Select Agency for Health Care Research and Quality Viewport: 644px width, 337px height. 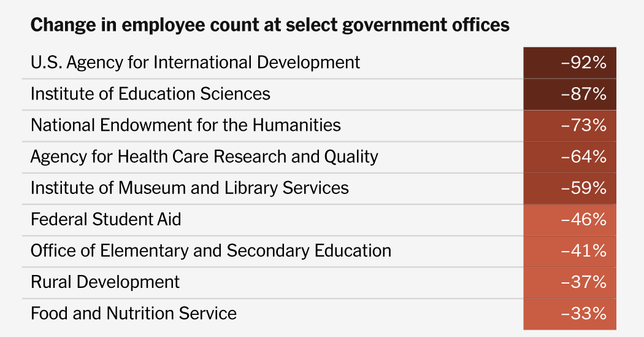(204, 157)
